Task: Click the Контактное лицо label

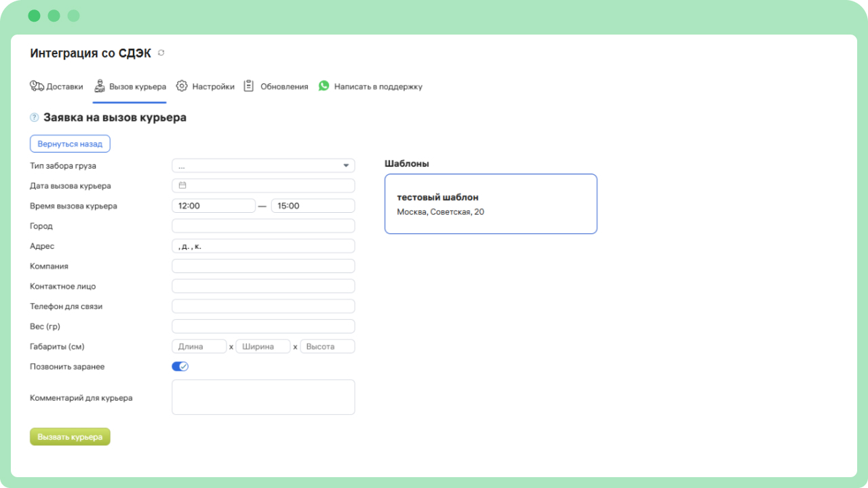Action: coord(62,286)
